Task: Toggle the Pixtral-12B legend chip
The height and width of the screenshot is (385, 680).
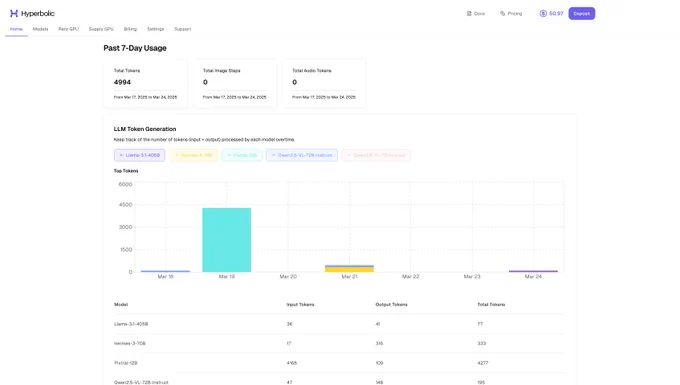Action: [242, 155]
